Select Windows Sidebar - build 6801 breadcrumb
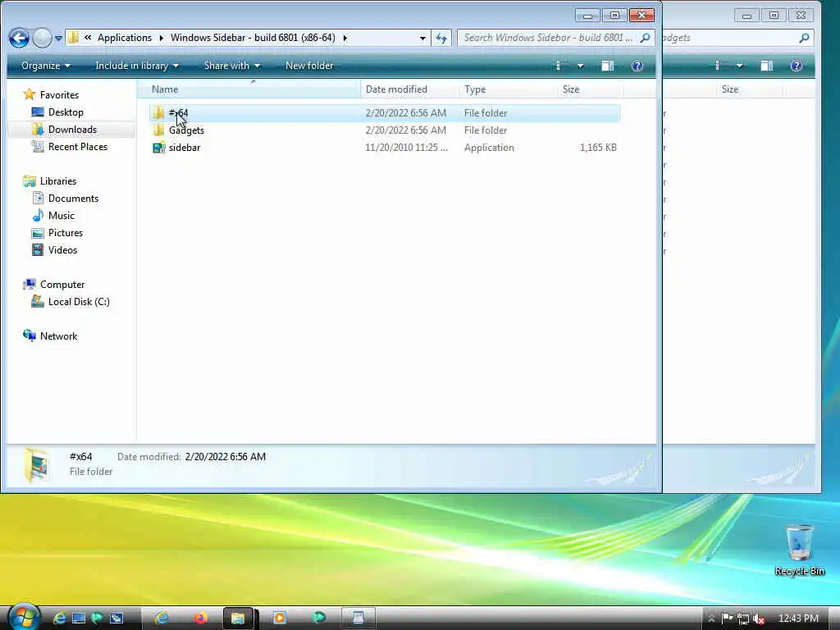 (x=253, y=38)
